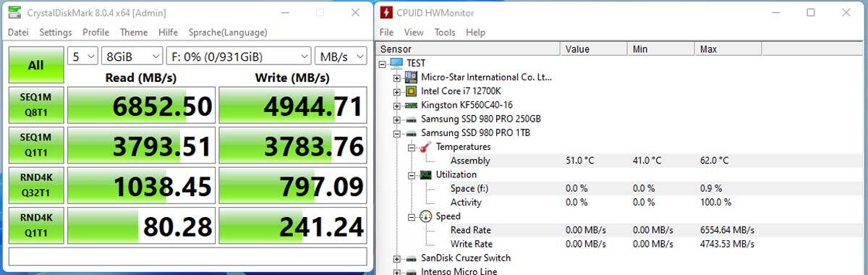Image resolution: width=868 pixels, height=275 pixels.
Task: Open the 8GiB test size dropdown
Action: pos(132,56)
